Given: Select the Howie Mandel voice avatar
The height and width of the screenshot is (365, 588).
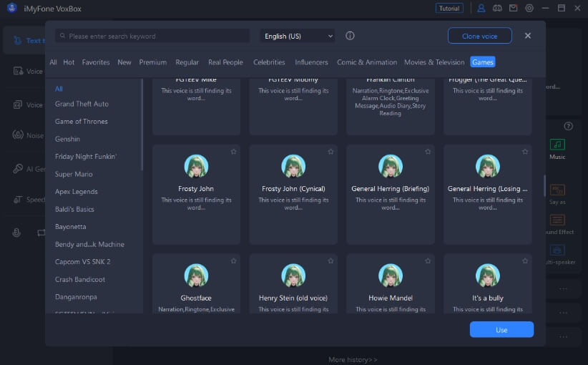Looking at the screenshot, I should tap(391, 276).
